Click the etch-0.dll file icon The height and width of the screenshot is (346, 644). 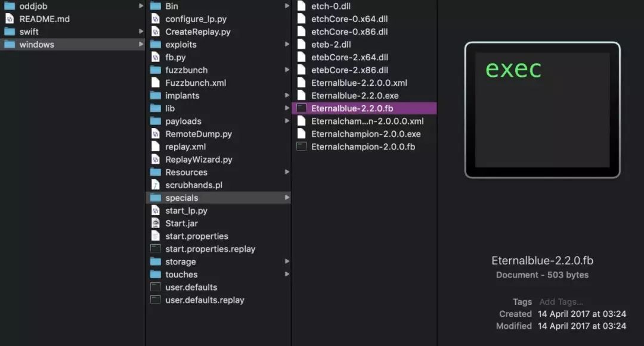(302, 6)
